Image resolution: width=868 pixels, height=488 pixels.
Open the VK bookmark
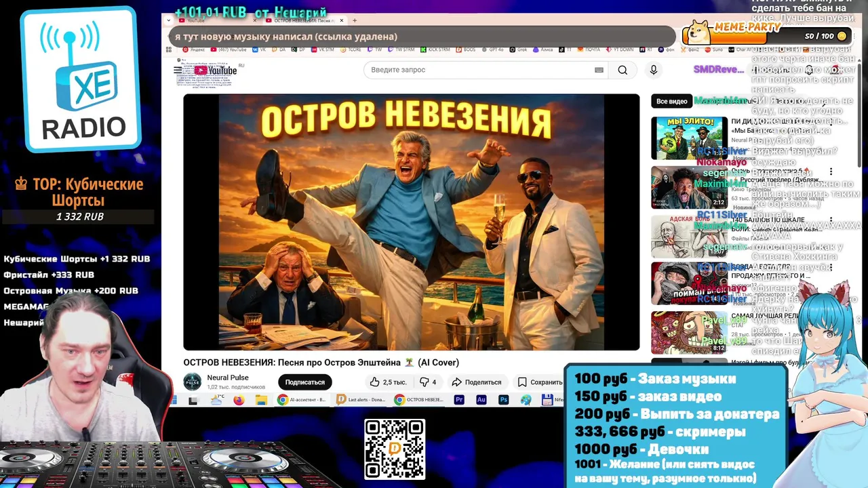[x=259, y=49]
